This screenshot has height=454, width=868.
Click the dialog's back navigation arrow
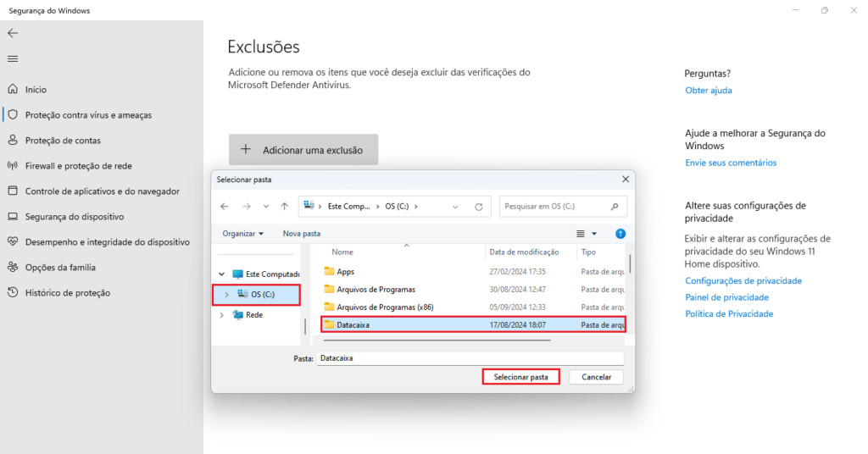[224, 206]
